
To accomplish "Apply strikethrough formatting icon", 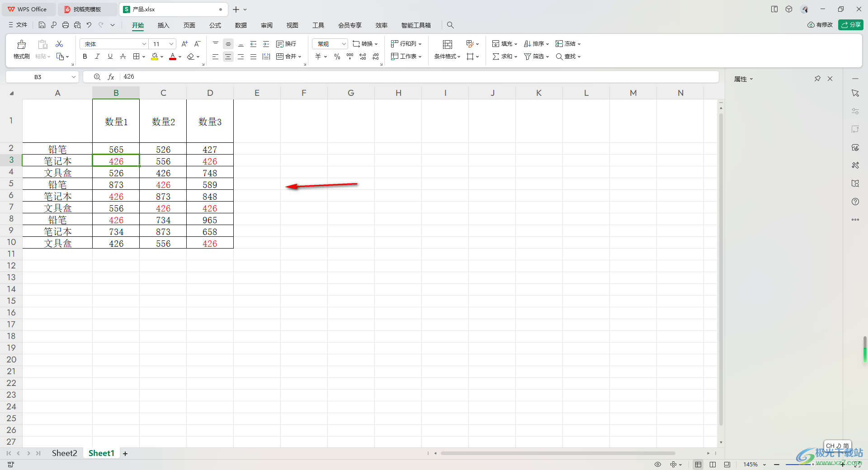I will point(123,56).
